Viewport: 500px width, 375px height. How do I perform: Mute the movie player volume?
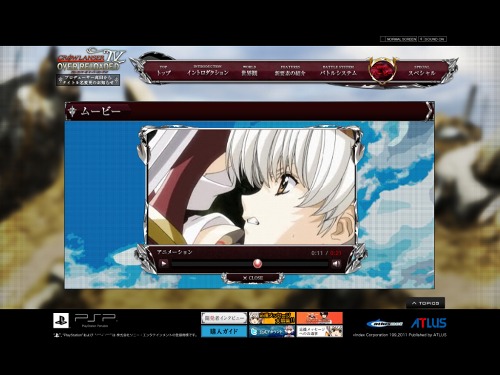(336, 264)
